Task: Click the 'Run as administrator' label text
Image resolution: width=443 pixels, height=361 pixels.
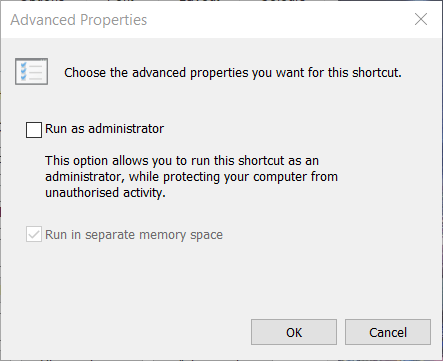Action: point(104,129)
